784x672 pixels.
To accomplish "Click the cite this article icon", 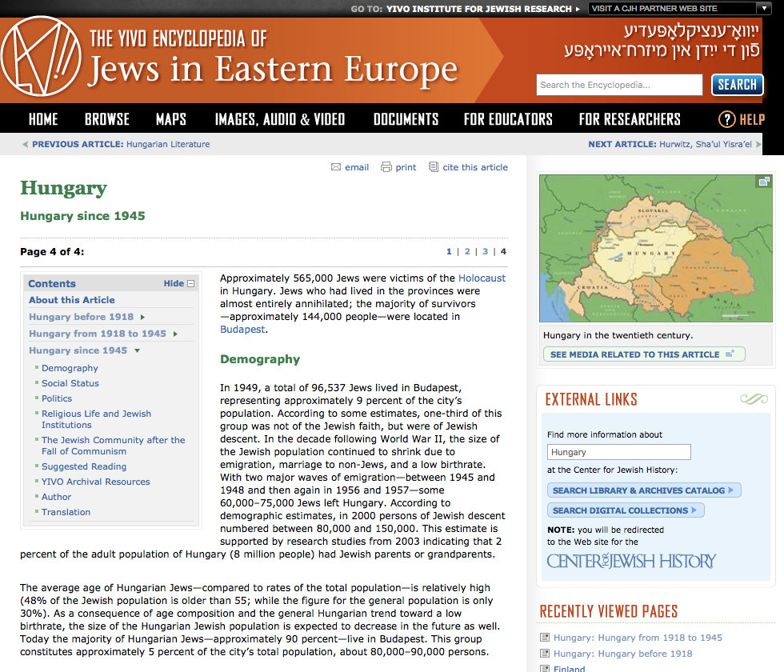I will coord(433,167).
